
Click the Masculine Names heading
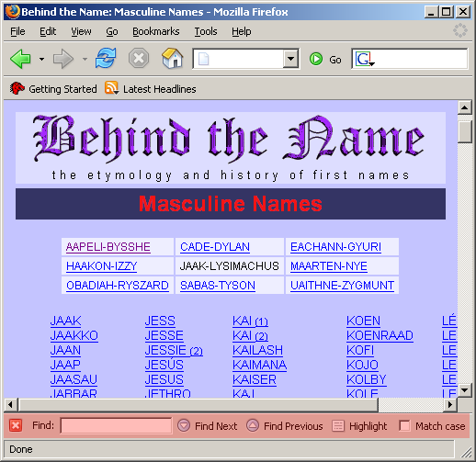click(231, 204)
